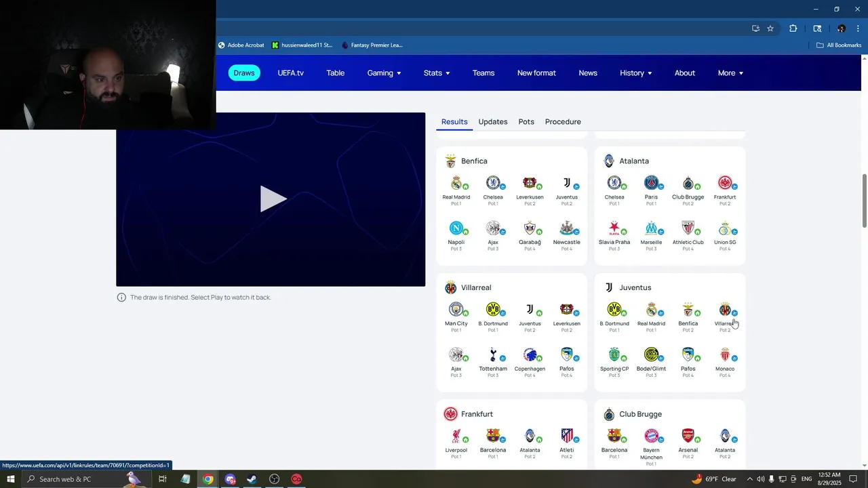
Task: Play the draw replay video
Action: [x=273, y=199]
